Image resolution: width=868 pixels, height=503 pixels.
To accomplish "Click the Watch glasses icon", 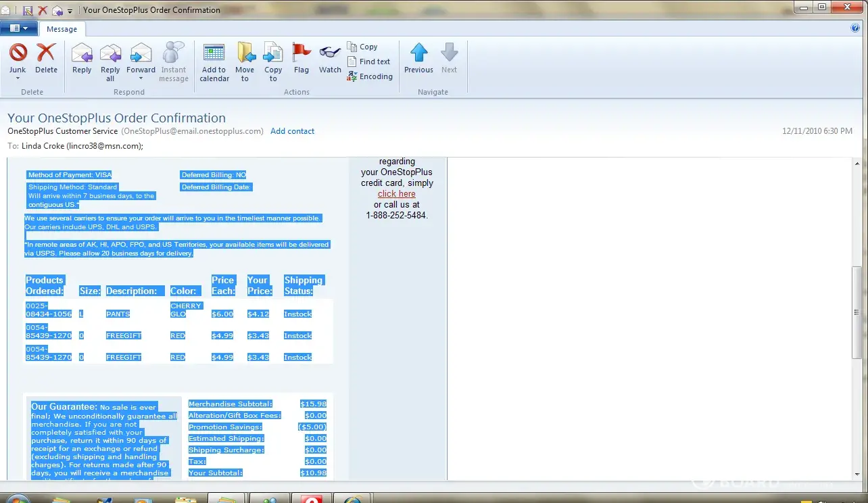I will click(x=330, y=54).
